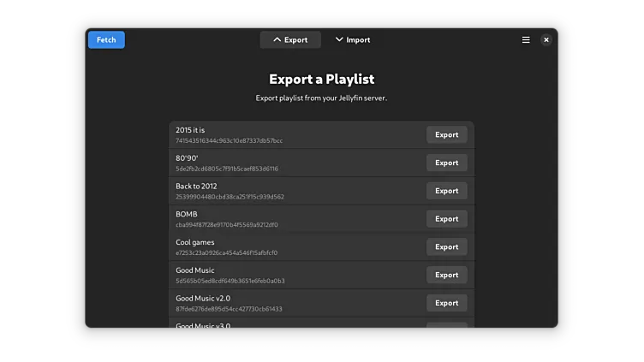Export the "Good Music" playlist
Screen dimensions: 644x362
click(x=446, y=275)
